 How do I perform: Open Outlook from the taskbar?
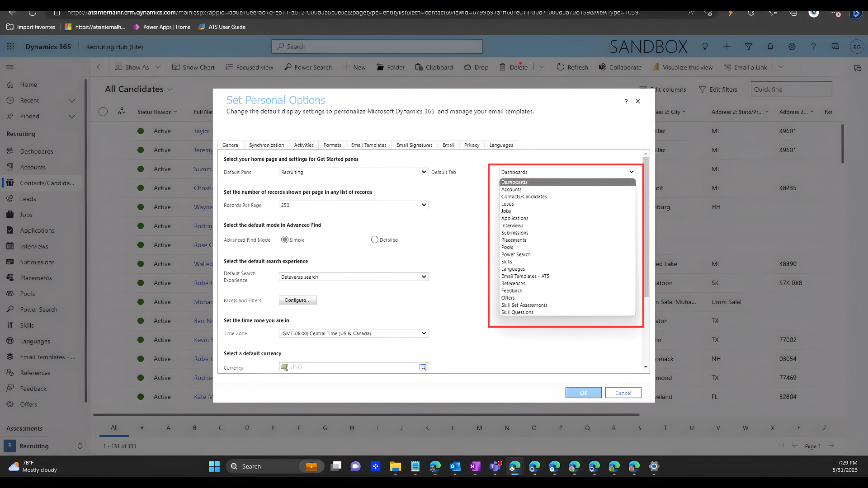point(455,466)
